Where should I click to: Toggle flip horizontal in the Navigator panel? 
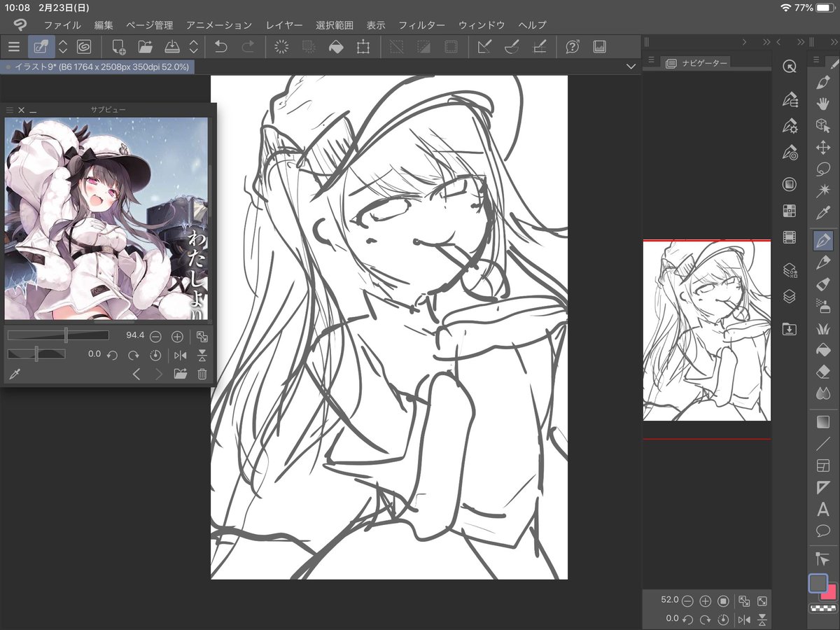[x=743, y=619]
